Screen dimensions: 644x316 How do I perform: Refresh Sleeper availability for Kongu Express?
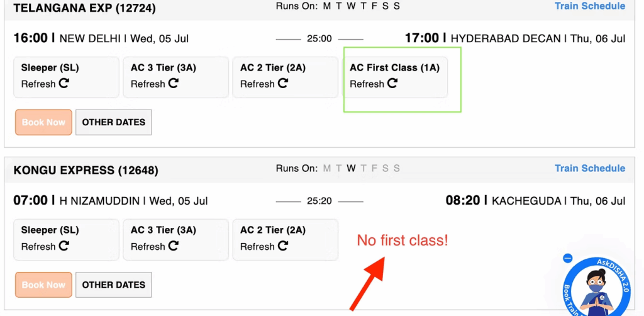[64, 246]
